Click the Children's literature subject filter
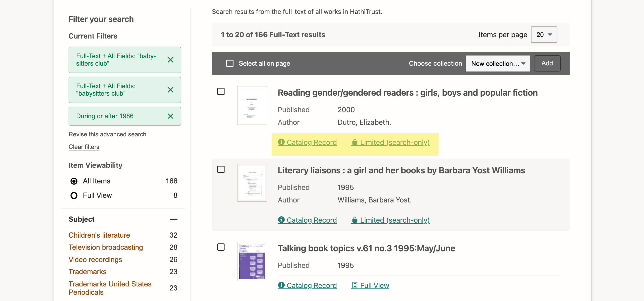This screenshot has width=644, height=301. pos(99,234)
